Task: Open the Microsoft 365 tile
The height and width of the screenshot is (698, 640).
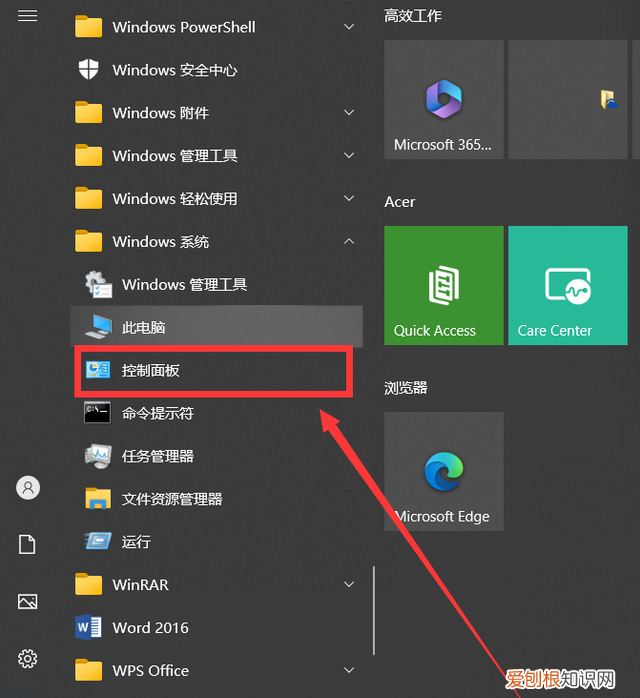Action: click(444, 99)
